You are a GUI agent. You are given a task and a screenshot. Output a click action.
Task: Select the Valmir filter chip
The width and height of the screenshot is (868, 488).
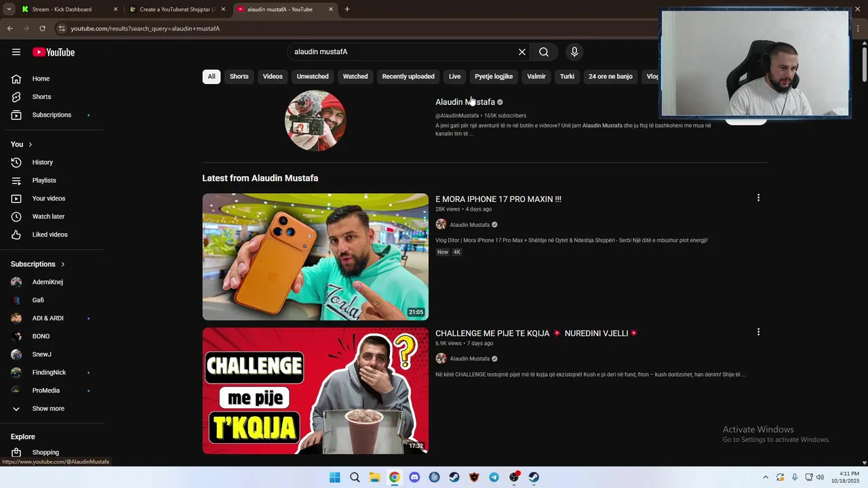coord(536,77)
